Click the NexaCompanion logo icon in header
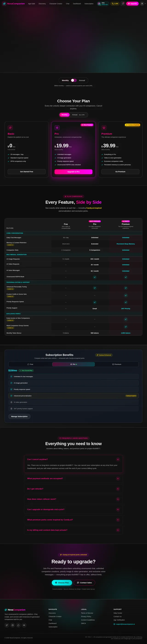 click(4, 4)
